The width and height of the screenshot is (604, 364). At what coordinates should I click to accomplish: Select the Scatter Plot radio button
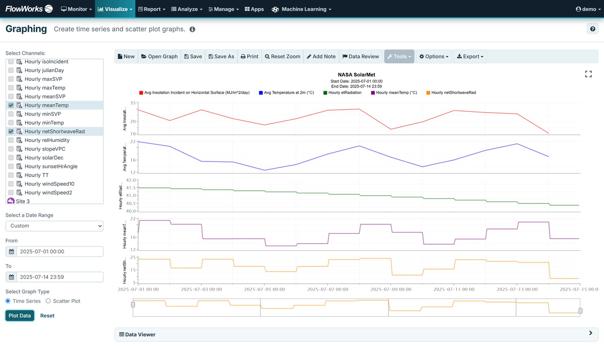48,301
